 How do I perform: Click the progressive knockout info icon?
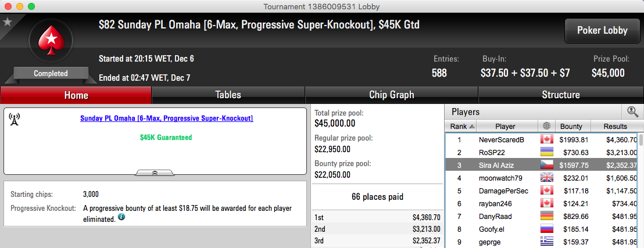(121, 217)
